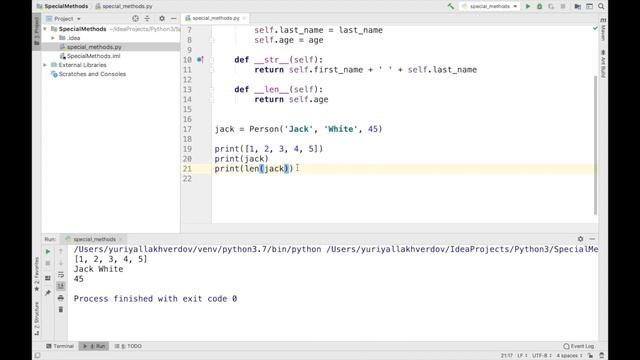Pin the Run tab with the pin icon

(48, 293)
